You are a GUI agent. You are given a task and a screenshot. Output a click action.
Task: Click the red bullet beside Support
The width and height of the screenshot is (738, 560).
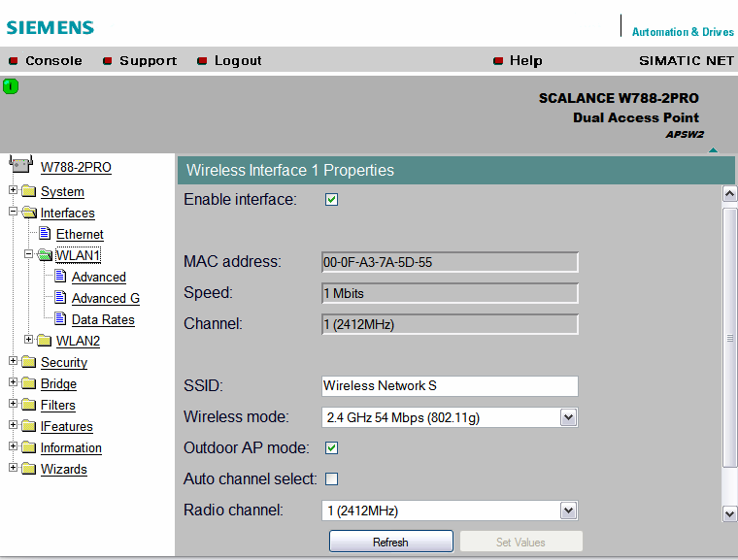(x=108, y=61)
